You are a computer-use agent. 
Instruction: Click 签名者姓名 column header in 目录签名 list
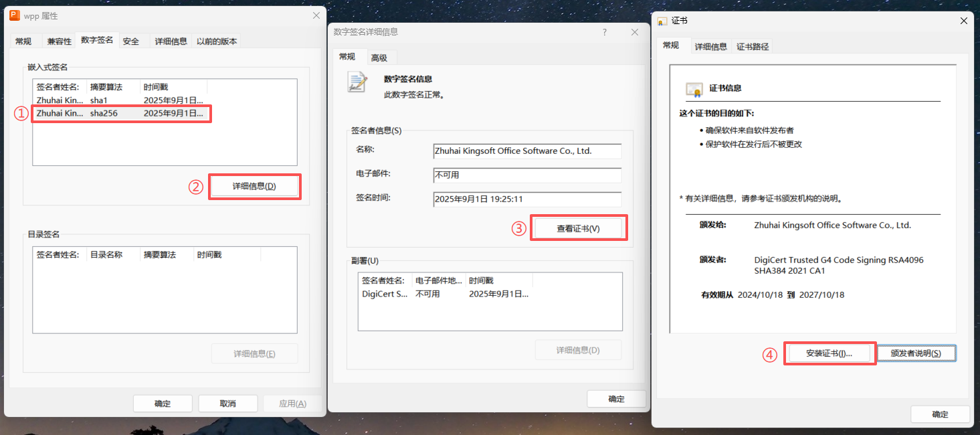click(60, 255)
